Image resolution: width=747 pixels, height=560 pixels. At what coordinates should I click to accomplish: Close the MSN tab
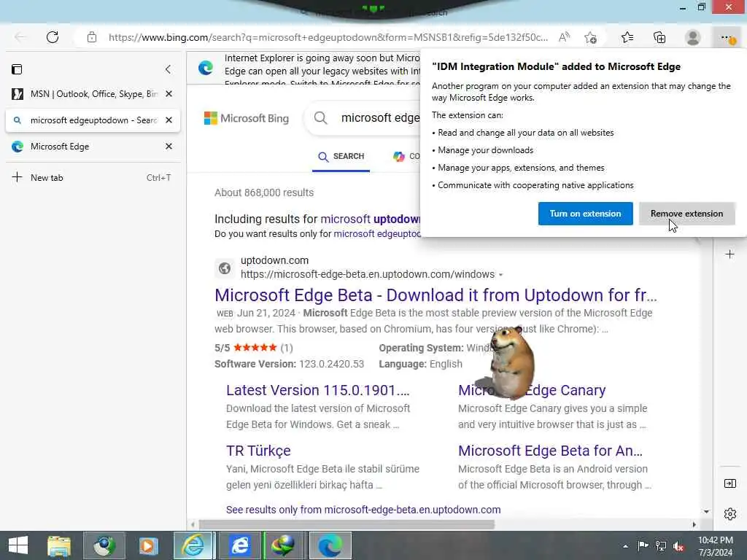click(169, 94)
